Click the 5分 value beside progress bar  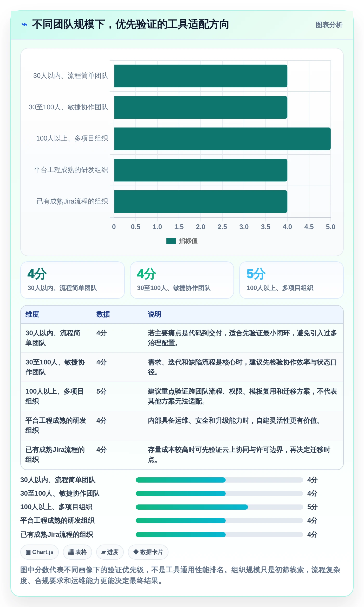312,507
